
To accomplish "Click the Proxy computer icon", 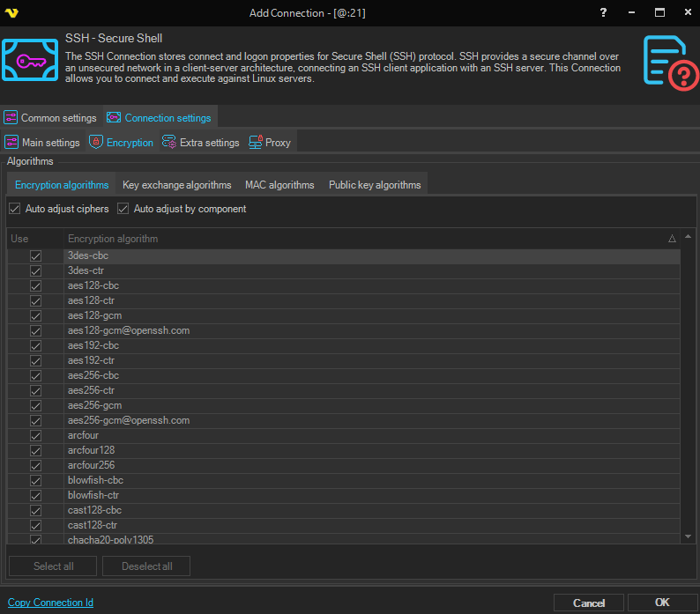I will click(x=256, y=143).
